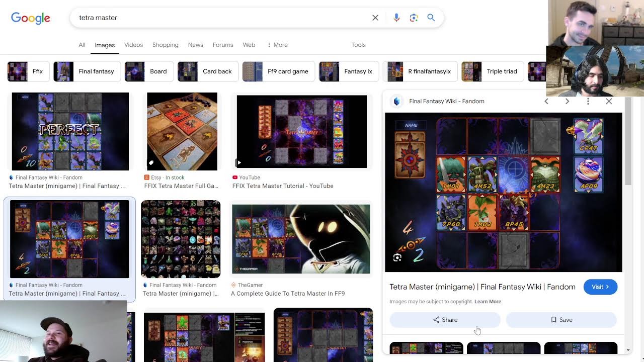Open 'A Complete Guide To Tetra Master In FF9'
Screen dimensions: 644x362
pyautogui.click(x=288, y=294)
